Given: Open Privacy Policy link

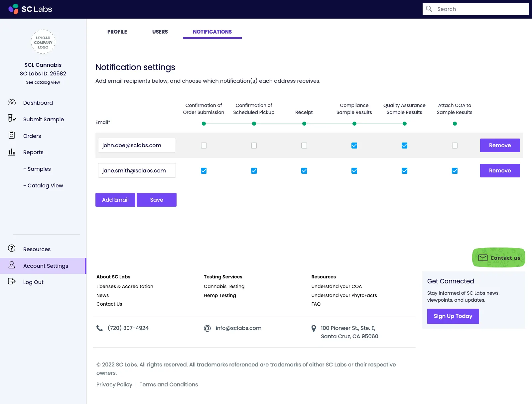Looking at the screenshot, I should [114, 384].
